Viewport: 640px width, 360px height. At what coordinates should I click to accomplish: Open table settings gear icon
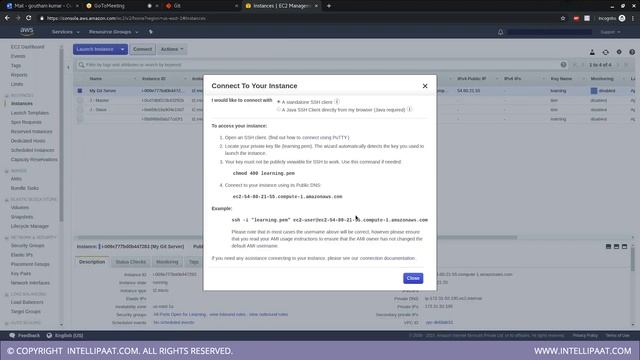pyautogui.click(x=619, y=52)
